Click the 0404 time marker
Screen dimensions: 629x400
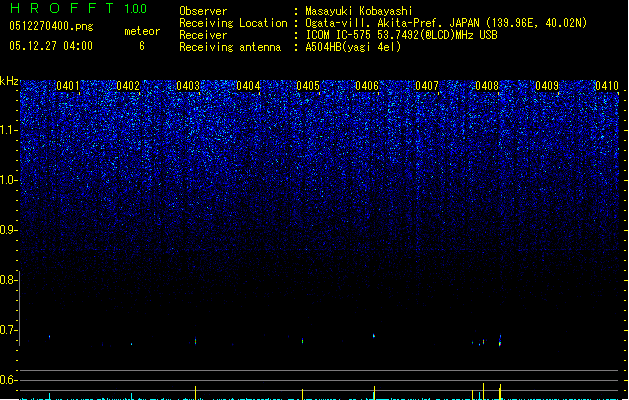(x=248, y=86)
